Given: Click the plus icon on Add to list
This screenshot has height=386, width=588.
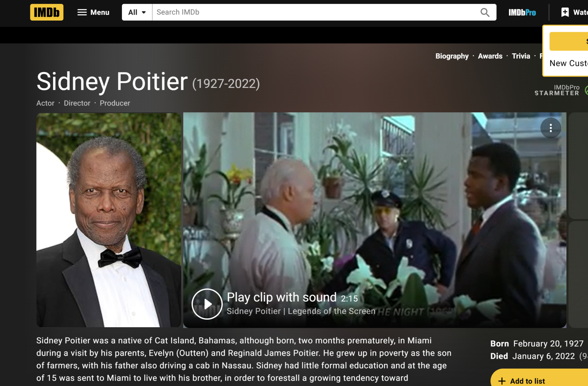Looking at the screenshot, I should click(502, 381).
